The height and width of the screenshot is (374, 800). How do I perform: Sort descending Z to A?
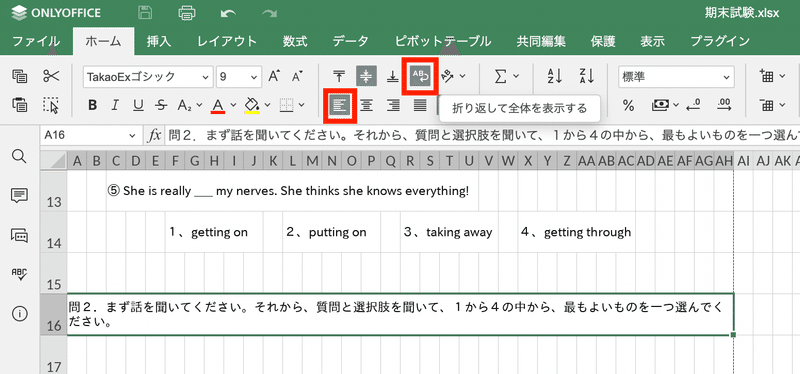587,77
